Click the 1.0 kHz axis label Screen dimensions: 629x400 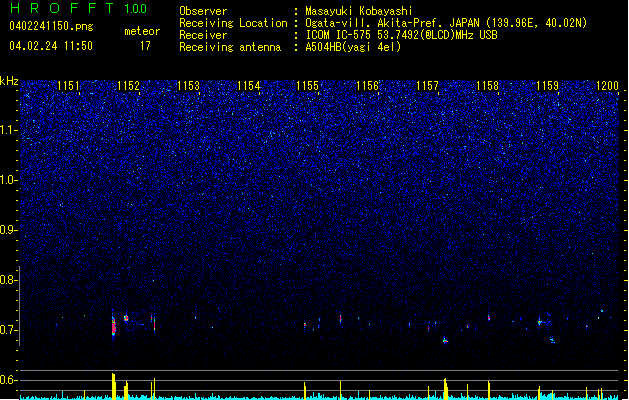pos(9,180)
